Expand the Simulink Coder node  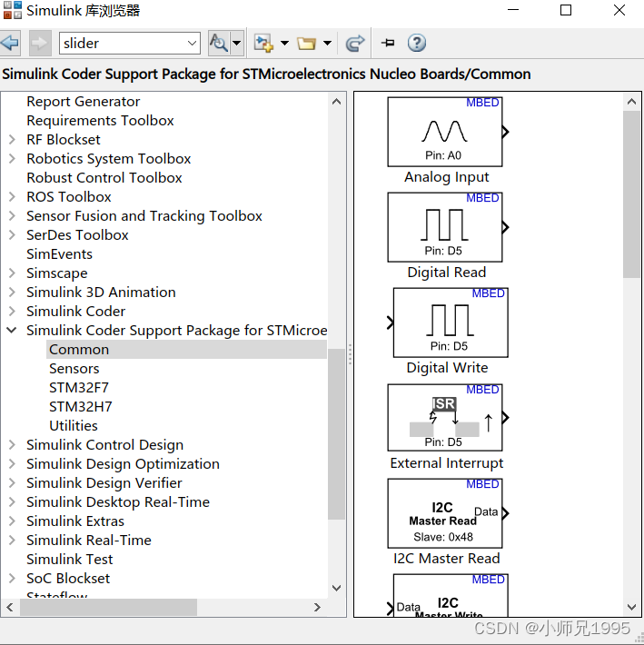pos(12,312)
